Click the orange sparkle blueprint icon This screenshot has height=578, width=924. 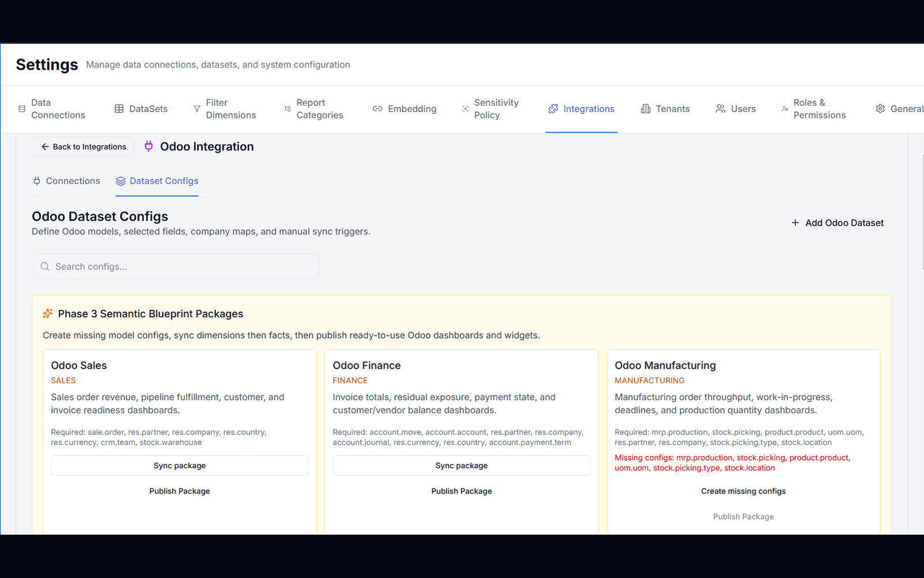48,313
